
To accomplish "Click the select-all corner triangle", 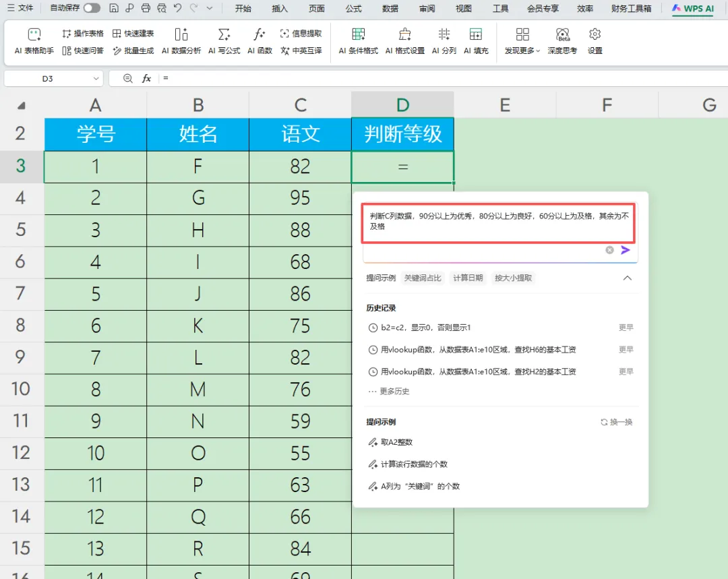I will (x=21, y=106).
